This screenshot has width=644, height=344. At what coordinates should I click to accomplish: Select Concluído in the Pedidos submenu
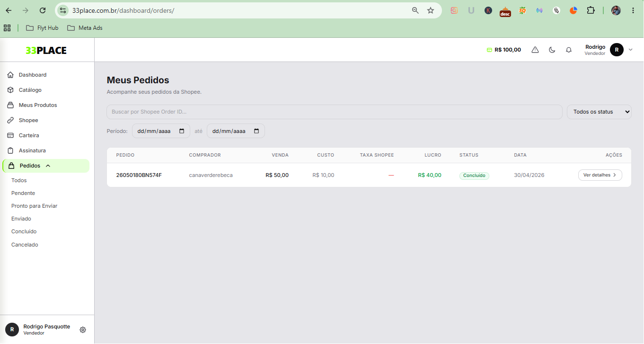click(x=24, y=231)
